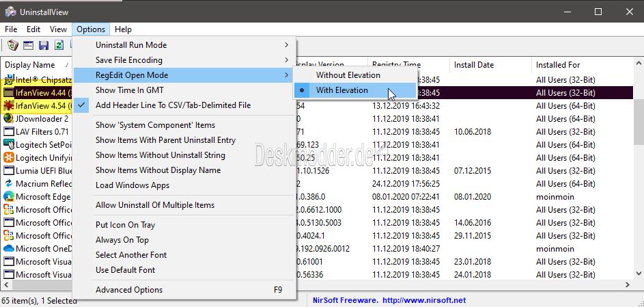
Task: Click registry time '24.12.2019 17:56:25'
Action: (406, 184)
